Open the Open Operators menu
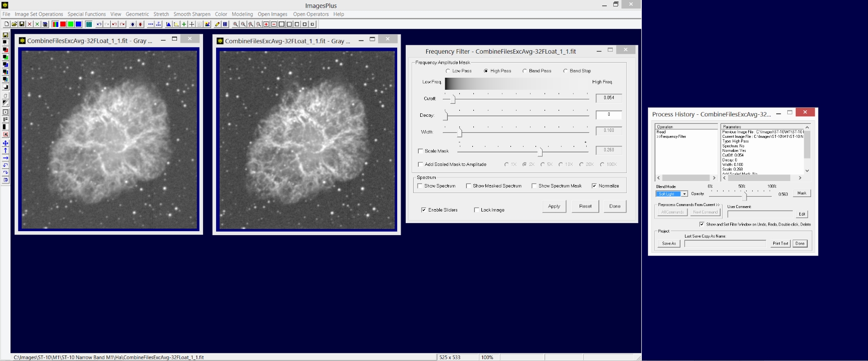 pyautogui.click(x=311, y=14)
